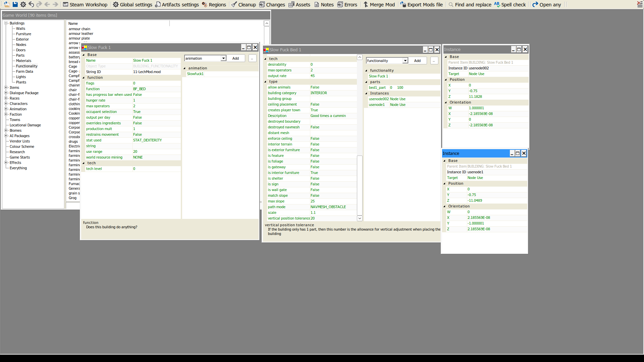Viewport: 644px width, 362px height.
Task: Click the Slow Fuck Bed properties scrollbar down arrow
Action: point(360,218)
